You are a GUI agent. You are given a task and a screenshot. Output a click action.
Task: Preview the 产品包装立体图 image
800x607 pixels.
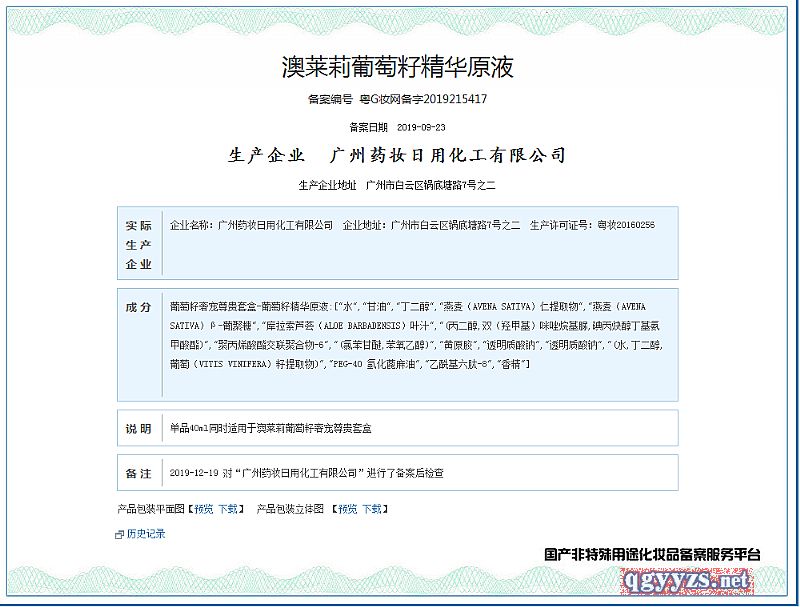point(347,509)
